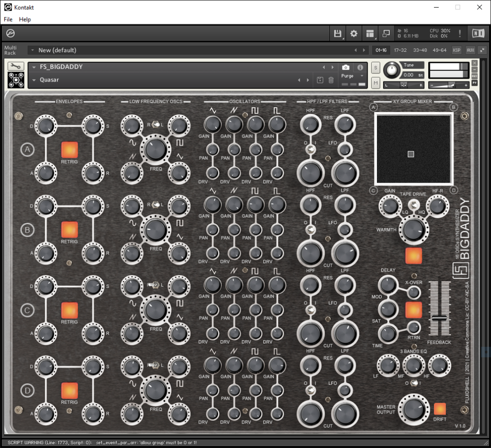Open instrument edit mode wrench
The image size is (491, 448).
pyautogui.click(x=16, y=66)
